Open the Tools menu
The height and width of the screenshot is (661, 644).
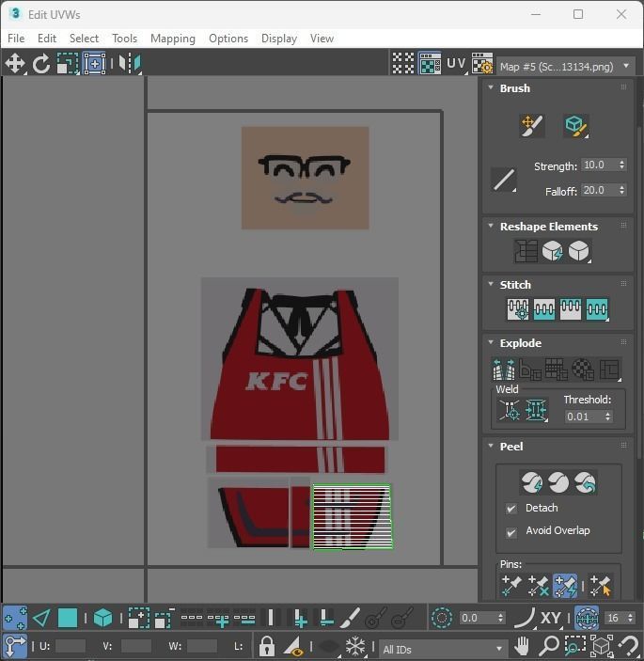coord(124,39)
